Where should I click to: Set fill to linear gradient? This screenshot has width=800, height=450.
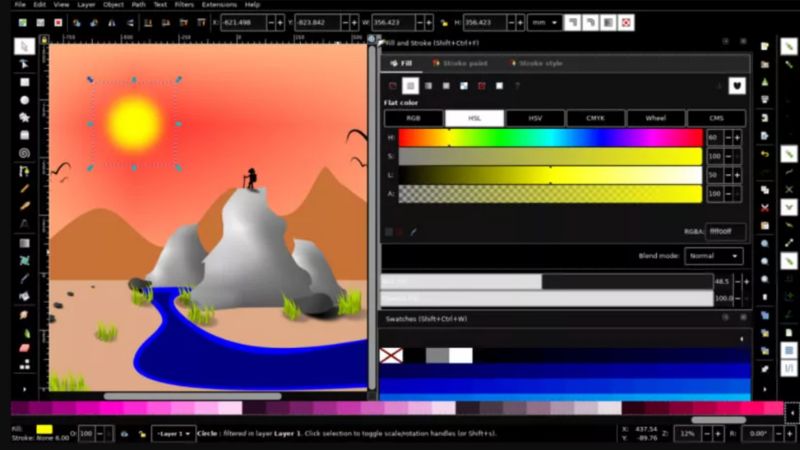[429, 86]
